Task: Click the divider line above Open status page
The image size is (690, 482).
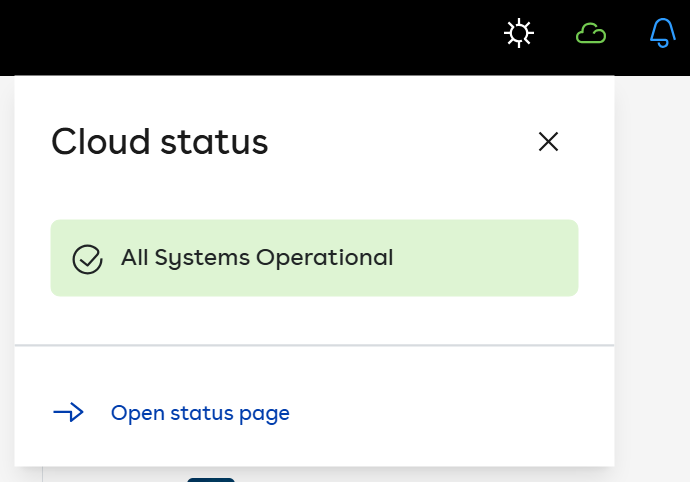Action: tap(314, 345)
